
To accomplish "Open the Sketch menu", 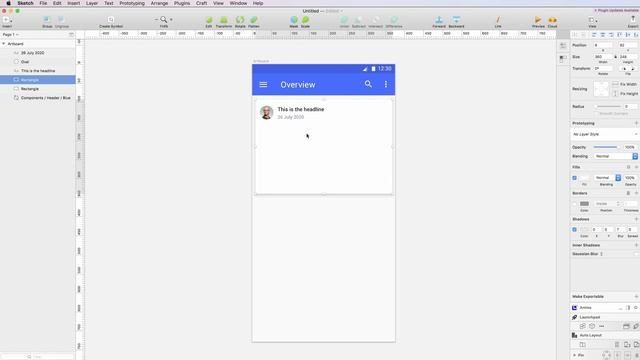I will click(25, 3).
